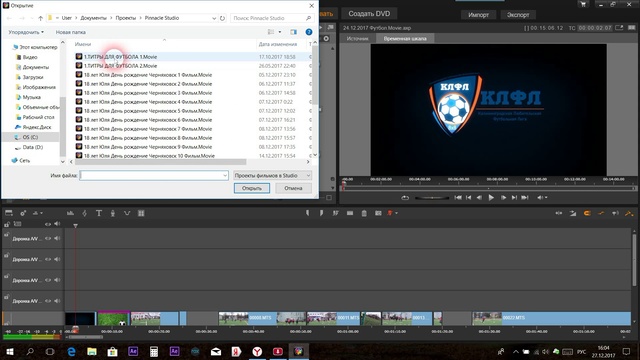Open Microsoft Edge from the taskbar
Screen dimensions: 640x360
[71, 351]
